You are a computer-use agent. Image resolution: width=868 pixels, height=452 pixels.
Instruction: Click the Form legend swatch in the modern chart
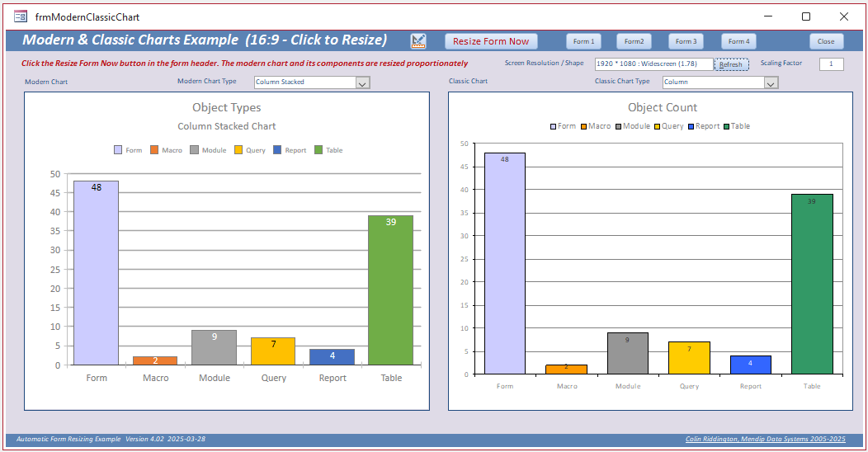point(118,150)
